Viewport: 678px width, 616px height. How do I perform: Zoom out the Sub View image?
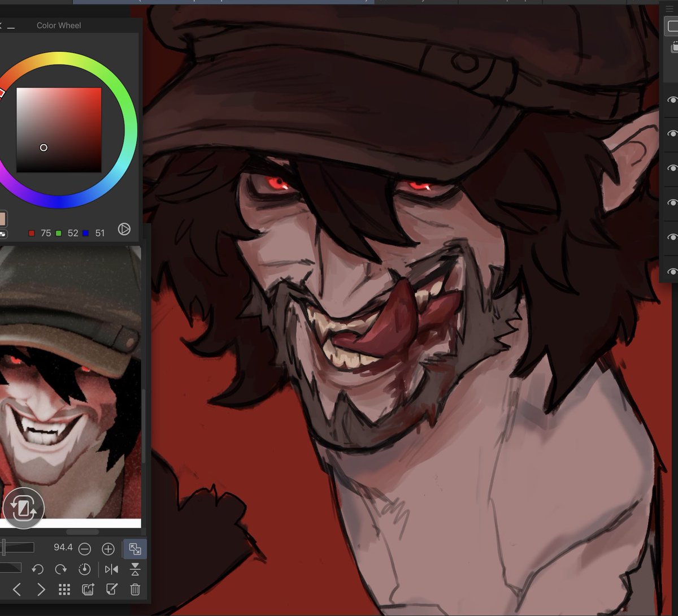coord(84,549)
